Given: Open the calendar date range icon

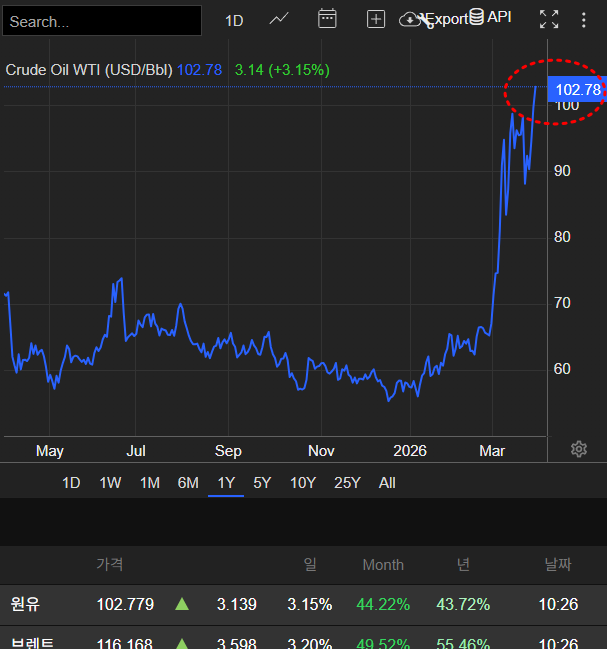Looking at the screenshot, I should click(x=327, y=19).
